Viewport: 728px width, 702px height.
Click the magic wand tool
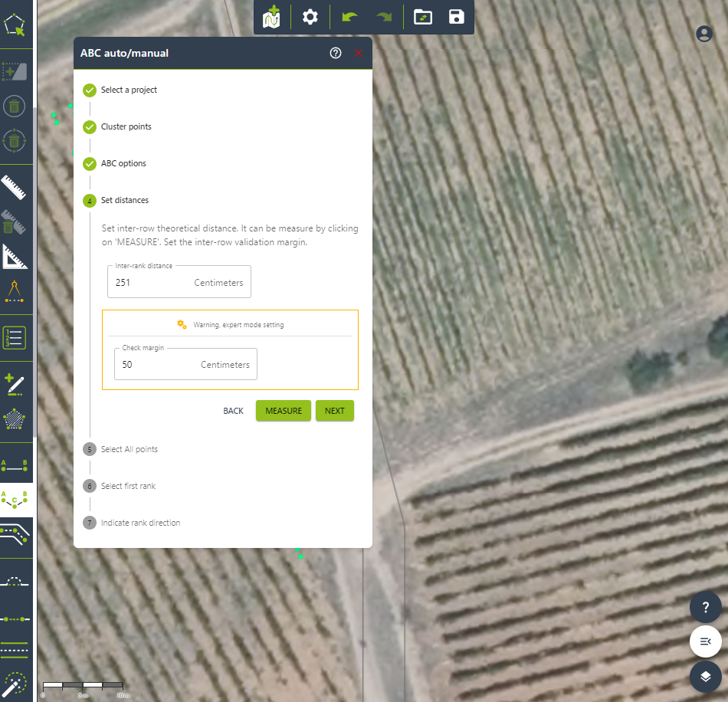point(15,685)
